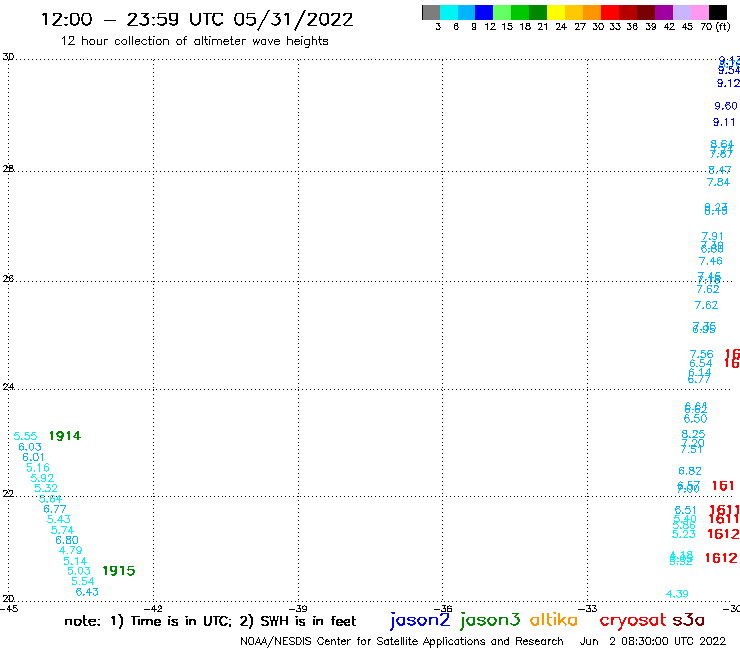
Task: Select the wave height value 6.51
Action: tap(685, 510)
